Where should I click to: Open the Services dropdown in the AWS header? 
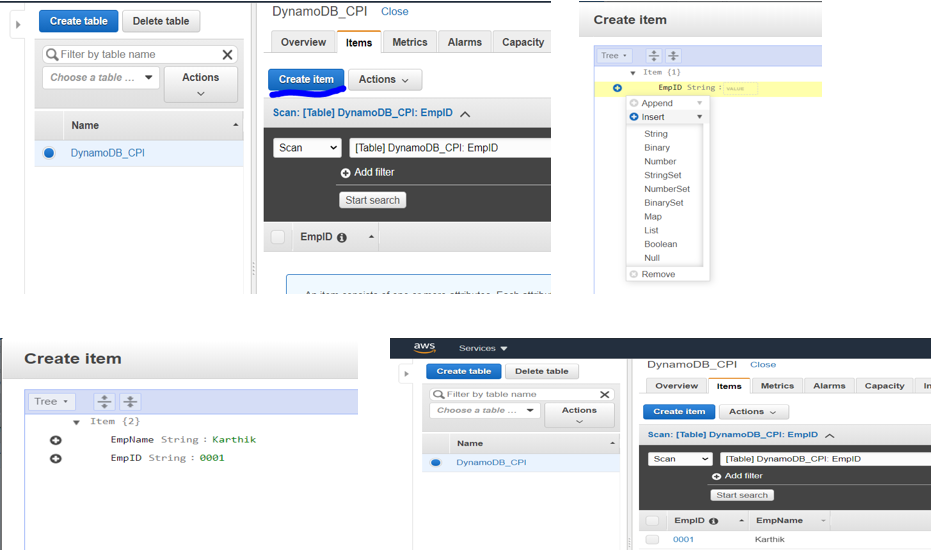tap(483, 348)
